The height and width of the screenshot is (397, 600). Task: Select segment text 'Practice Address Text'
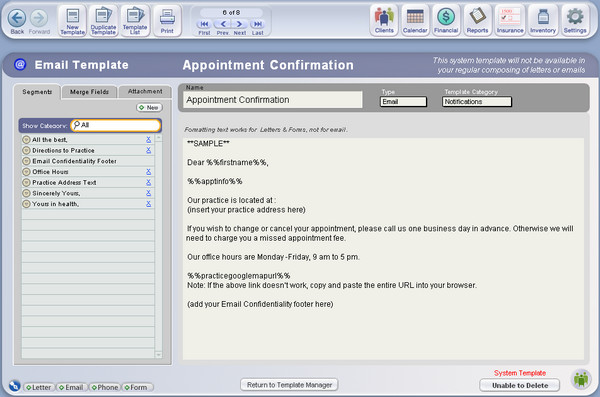(x=64, y=183)
